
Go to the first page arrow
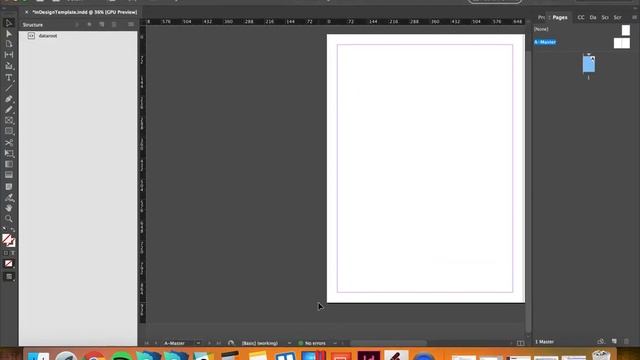click(147, 343)
